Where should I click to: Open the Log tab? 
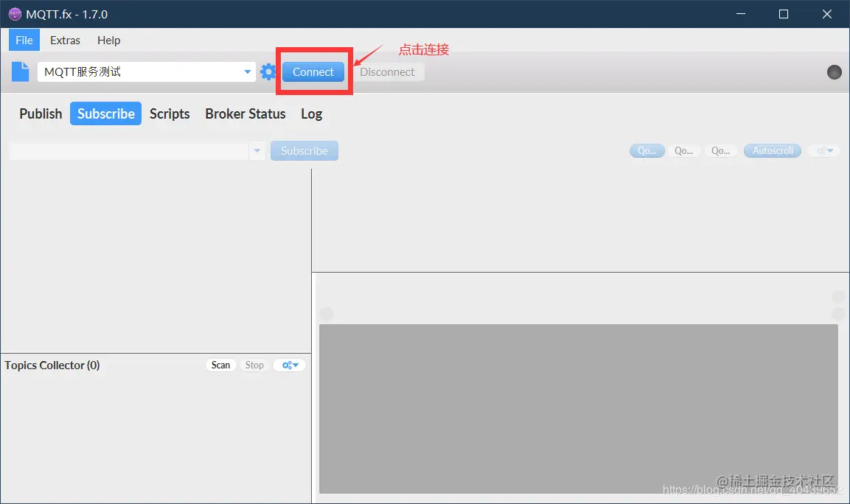(311, 113)
